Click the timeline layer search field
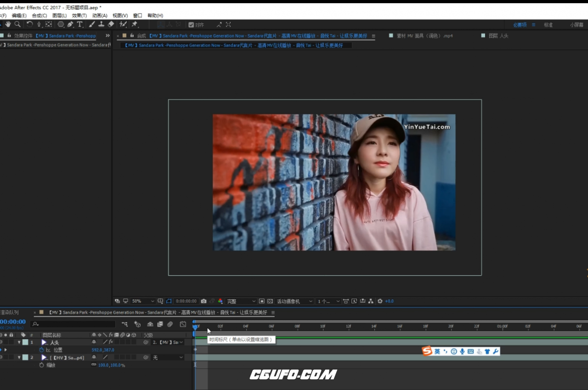This screenshot has height=390, width=588. pos(73,324)
